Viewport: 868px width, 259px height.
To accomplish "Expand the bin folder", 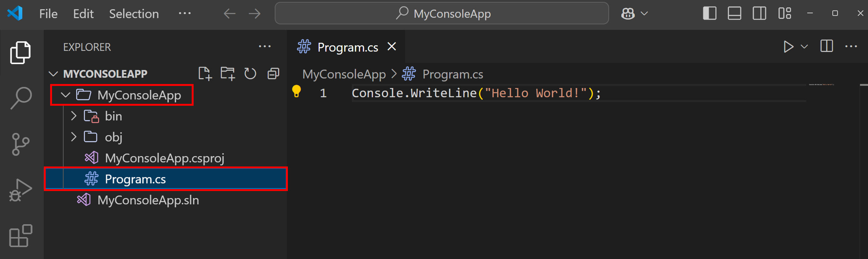I will coord(74,116).
